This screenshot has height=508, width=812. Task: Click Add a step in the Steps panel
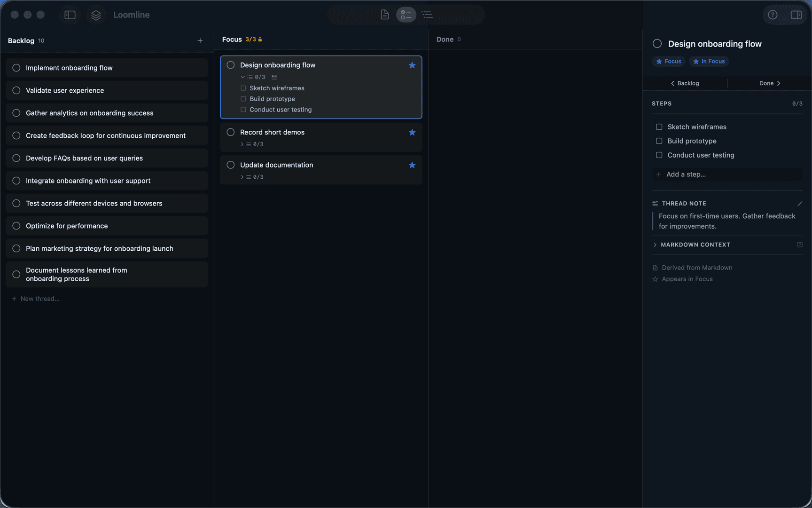click(686, 174)
